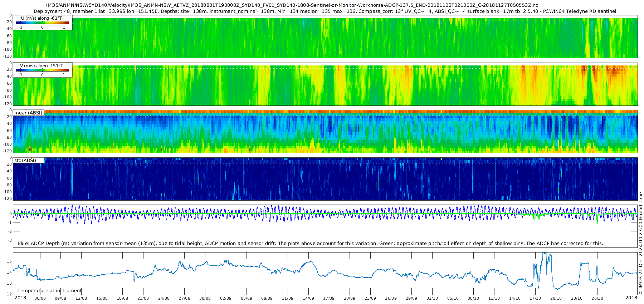Click the NetCDF file path title line
The image size is (644, 304).
[292, 5]
